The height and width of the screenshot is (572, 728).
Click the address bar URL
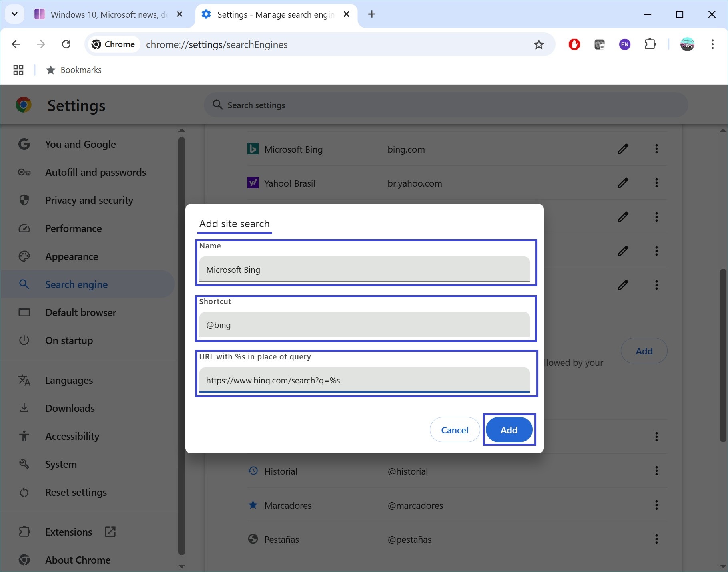[x=217, y=44]
